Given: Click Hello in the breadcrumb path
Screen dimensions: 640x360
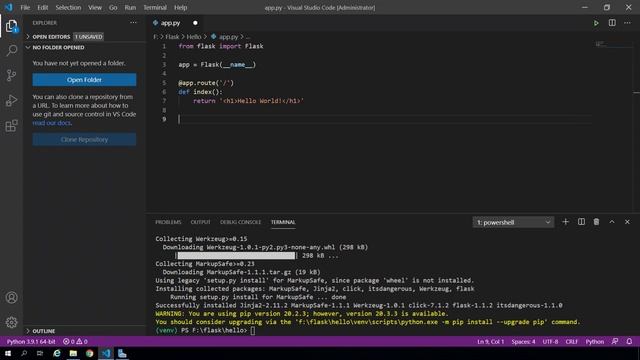Looking at the screenshot, I should [194, 37].
